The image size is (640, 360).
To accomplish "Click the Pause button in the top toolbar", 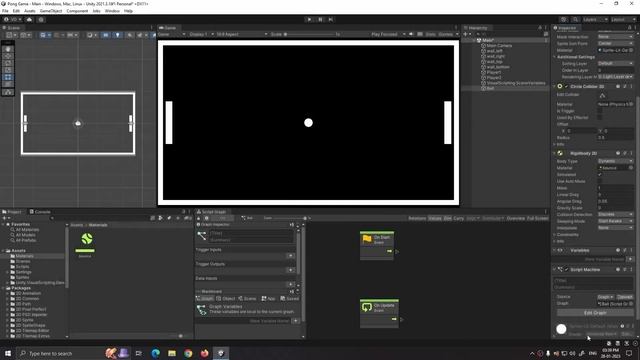I will click(320, 19).
